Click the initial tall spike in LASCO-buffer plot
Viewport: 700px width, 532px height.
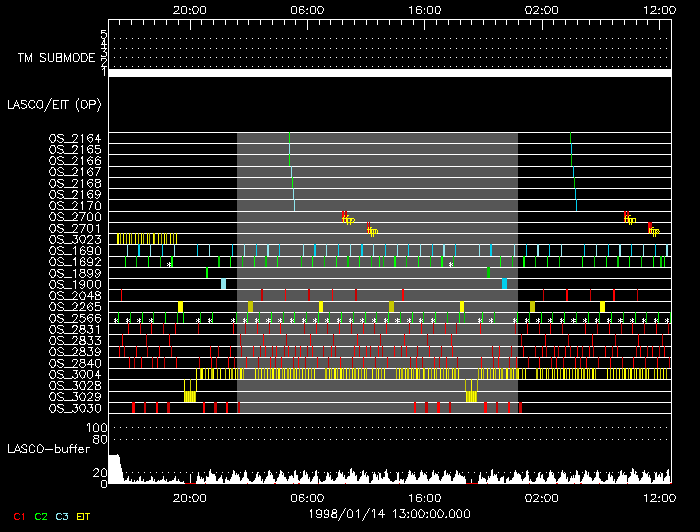point(115,469)
